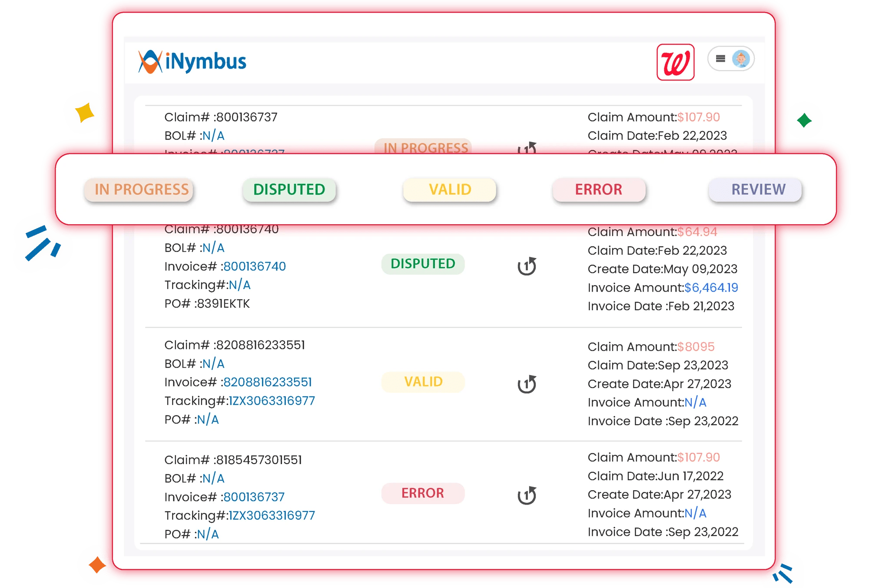Click history icon for claim 800136740
The height and width of the screenshot is (588, 869).
527,266
